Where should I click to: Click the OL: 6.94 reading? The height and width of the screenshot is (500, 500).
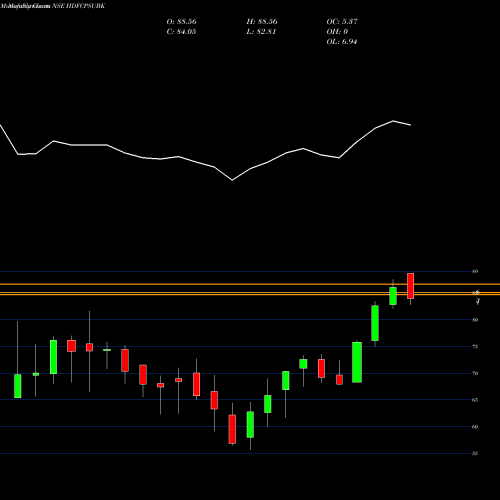click(342, 42)
